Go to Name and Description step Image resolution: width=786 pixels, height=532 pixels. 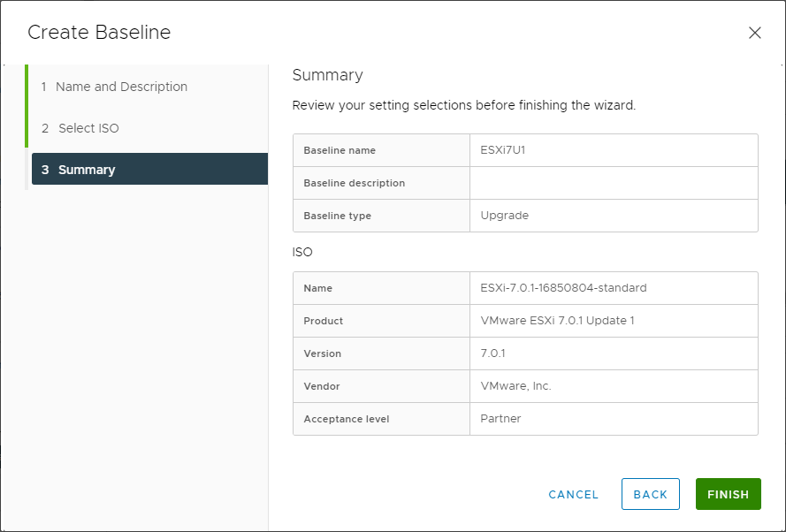[115, 87]
